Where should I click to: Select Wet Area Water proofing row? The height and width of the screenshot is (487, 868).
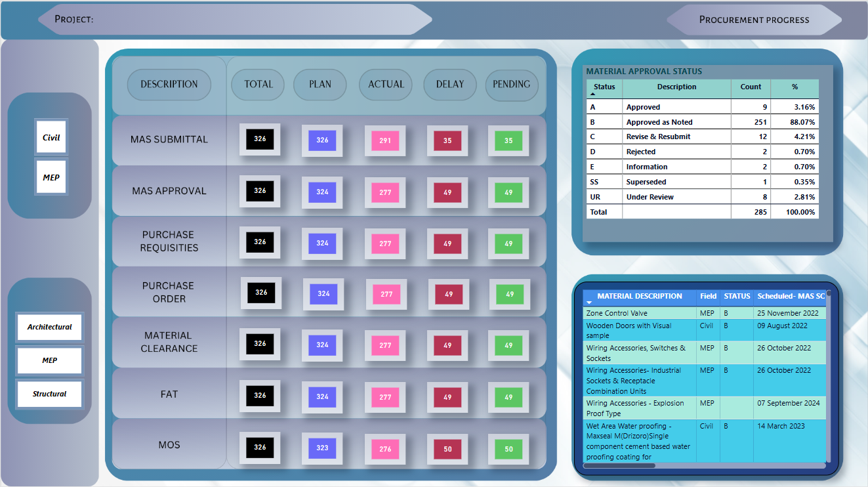click(x=705, y=441)
